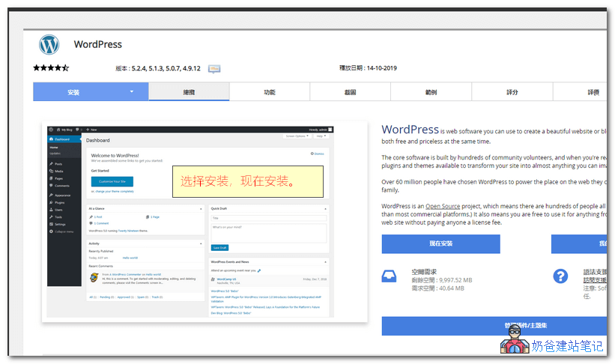Click the version text 5.2.4, 5.1.3, 5.0.7, 4.9.12

point(166,69)
